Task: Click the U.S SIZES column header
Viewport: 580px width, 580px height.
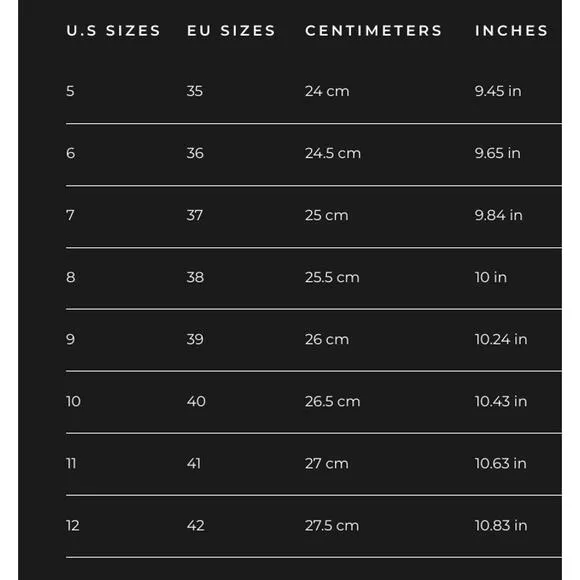Action: [113, 31]
